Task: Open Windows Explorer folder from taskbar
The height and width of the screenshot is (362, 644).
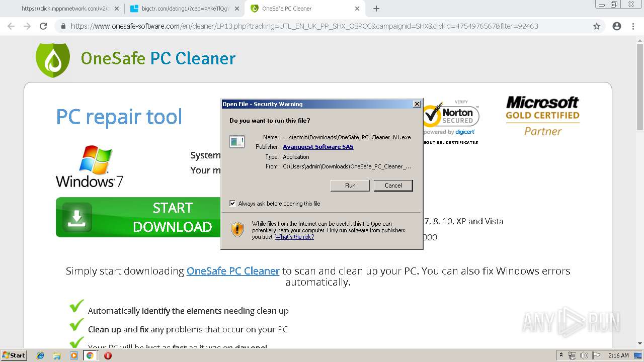Action: click(57, 355)
